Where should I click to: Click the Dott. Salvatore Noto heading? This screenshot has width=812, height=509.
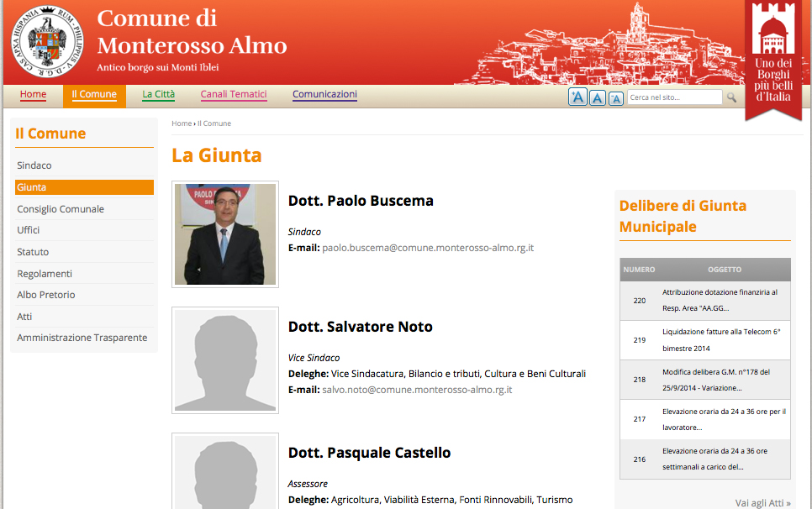[x=360, y=327]
